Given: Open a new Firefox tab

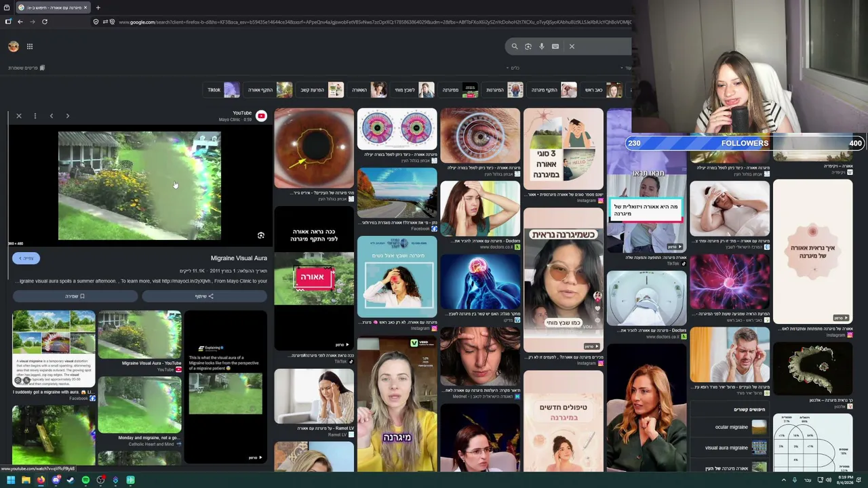Looking at the screenshot, I should point(98,7).
